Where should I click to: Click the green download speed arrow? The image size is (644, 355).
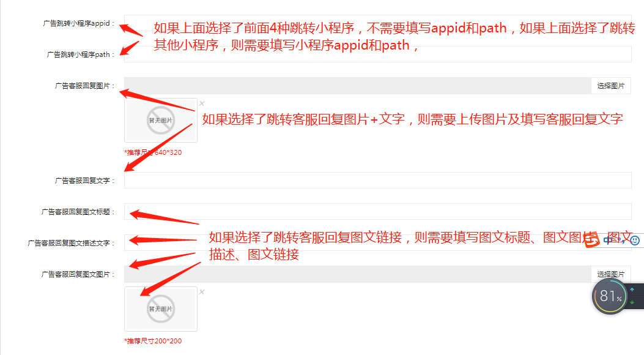click(x=632, y=302)
